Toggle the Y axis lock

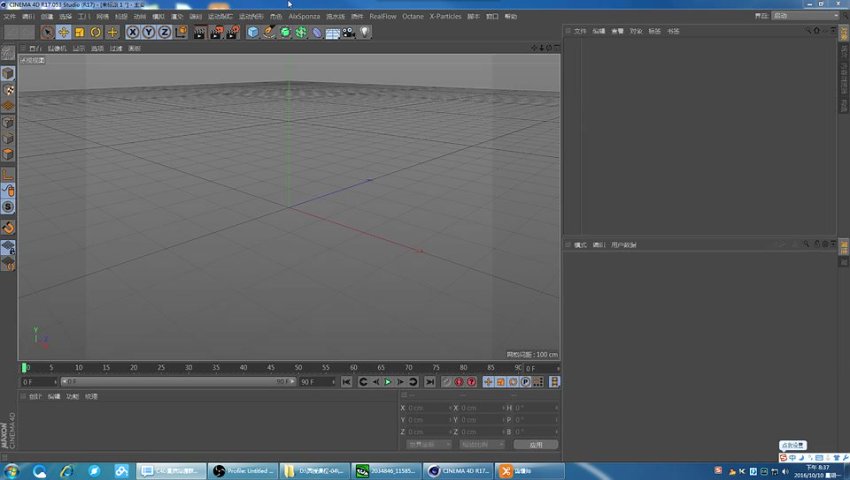pyautogui.click(x=149, y=33)
